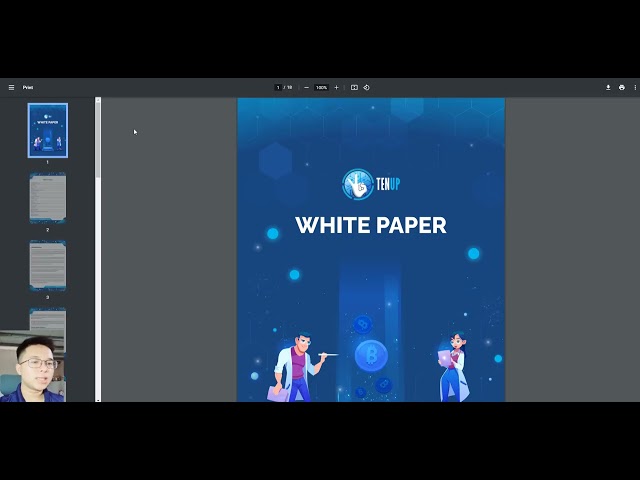The height and width of the screenshot is (480, 640).
Task: Print the document using printer icon
Action: click(622, 87)
